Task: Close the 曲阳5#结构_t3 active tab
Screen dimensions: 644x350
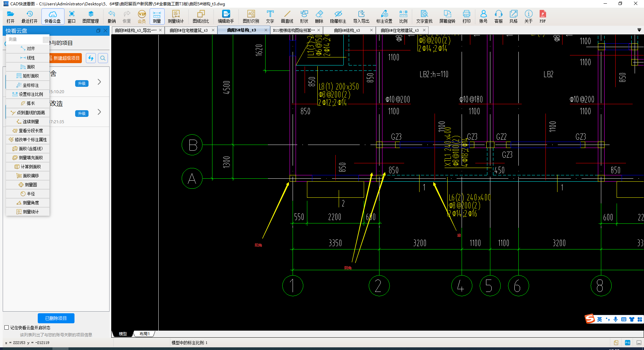Action: click(x=266, y=30)
